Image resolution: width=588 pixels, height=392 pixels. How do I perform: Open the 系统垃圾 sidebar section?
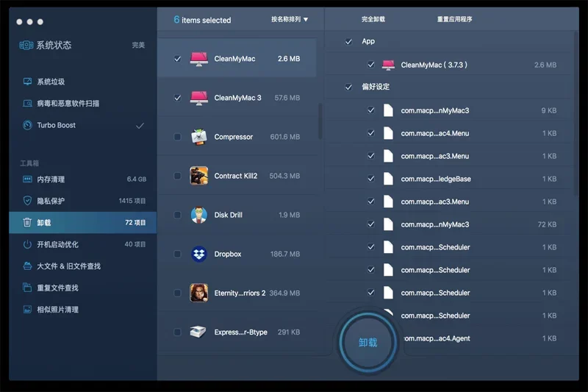[x=83, y=82]
